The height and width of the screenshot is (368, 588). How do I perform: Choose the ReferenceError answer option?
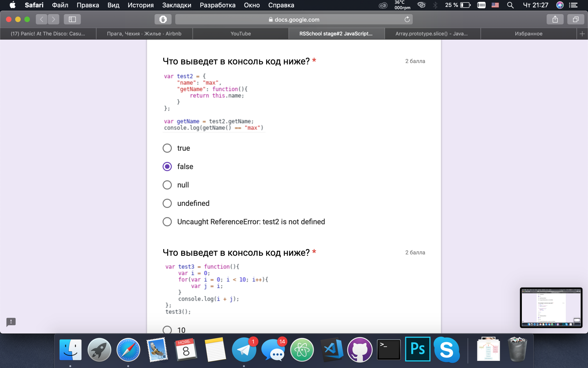tap(167, 222)
